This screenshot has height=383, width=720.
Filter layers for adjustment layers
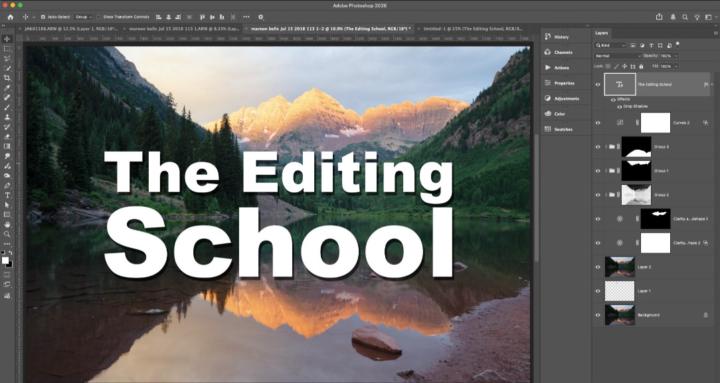point(642,45)
